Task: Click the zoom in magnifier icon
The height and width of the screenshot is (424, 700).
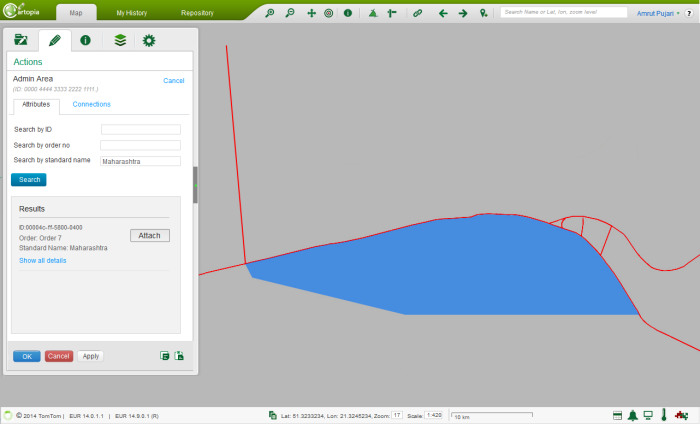Action: (x=271, y=13)
